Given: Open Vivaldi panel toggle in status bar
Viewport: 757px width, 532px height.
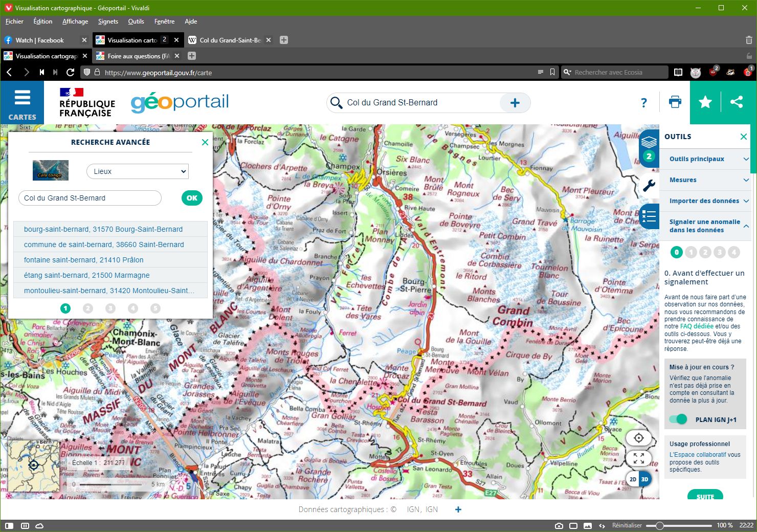Looking at the screenshot, I should tap(9, 525).
